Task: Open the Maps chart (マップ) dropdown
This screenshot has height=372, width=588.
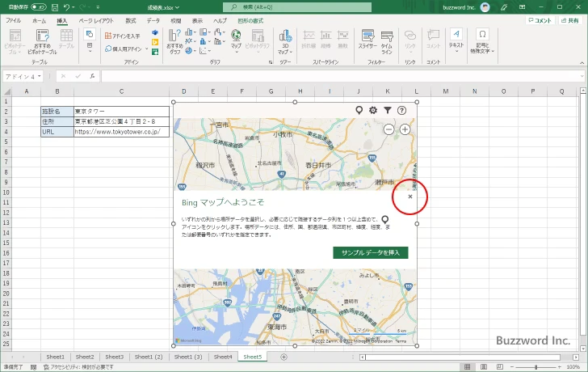Action: click(236, 41)
